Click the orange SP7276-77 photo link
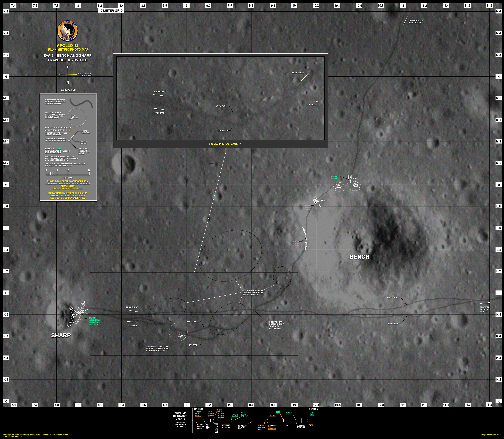 (x=272, y=429)
